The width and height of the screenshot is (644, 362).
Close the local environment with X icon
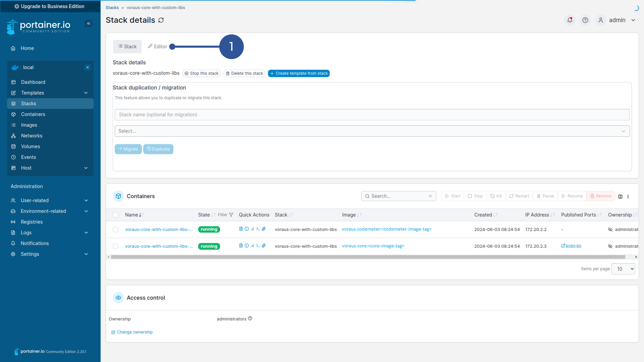88,67
